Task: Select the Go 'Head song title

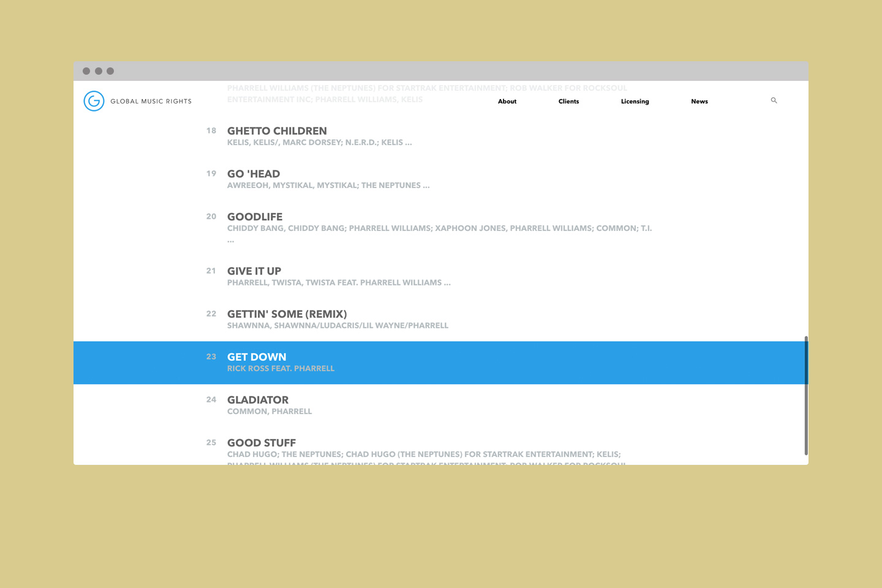Action: (254, 174)
